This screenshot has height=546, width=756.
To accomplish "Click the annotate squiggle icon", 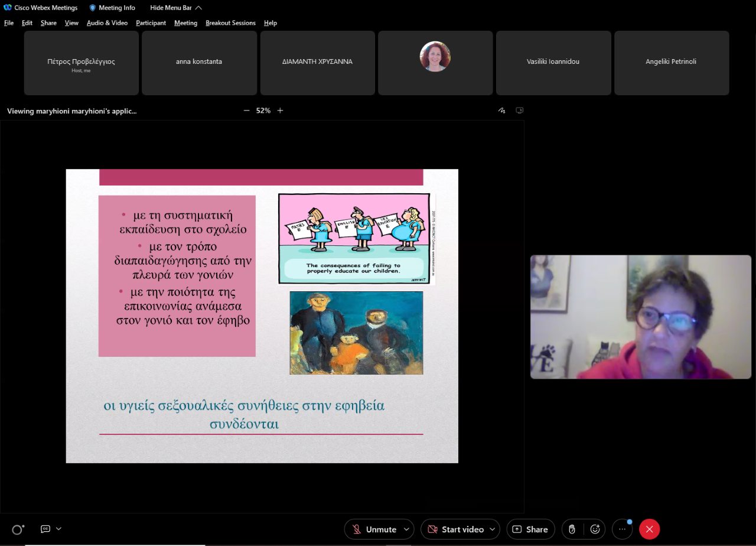I will (x=502, y=110).
